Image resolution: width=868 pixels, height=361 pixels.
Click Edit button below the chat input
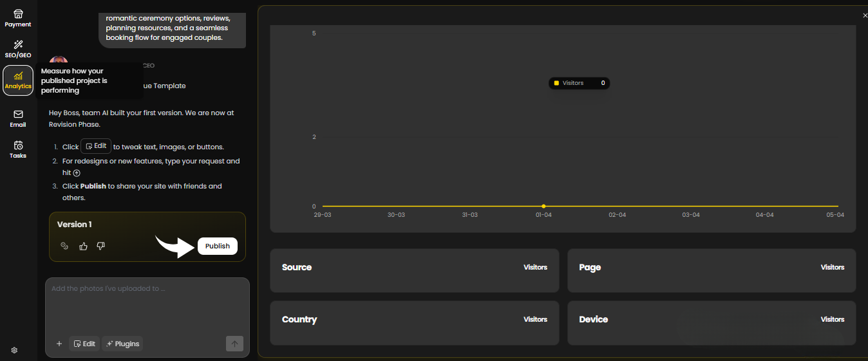tap(84, 344)
